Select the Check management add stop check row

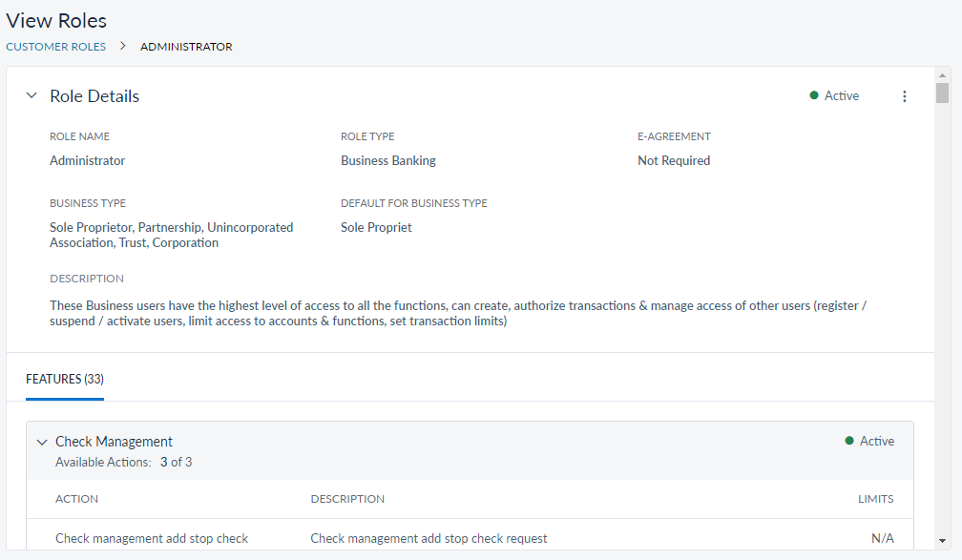pos(152,539)
